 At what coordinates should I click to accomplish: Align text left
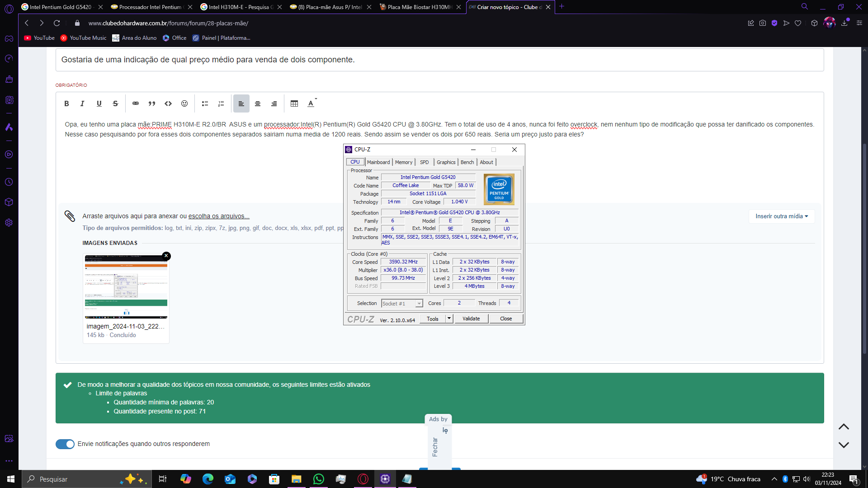241,103
